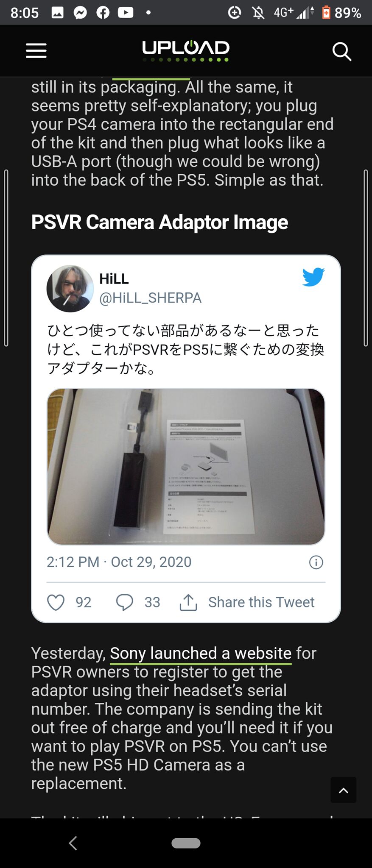Viewport: 372px width, 868px height.
Task: View the PSVR adaptor photo
Action: 186,466
